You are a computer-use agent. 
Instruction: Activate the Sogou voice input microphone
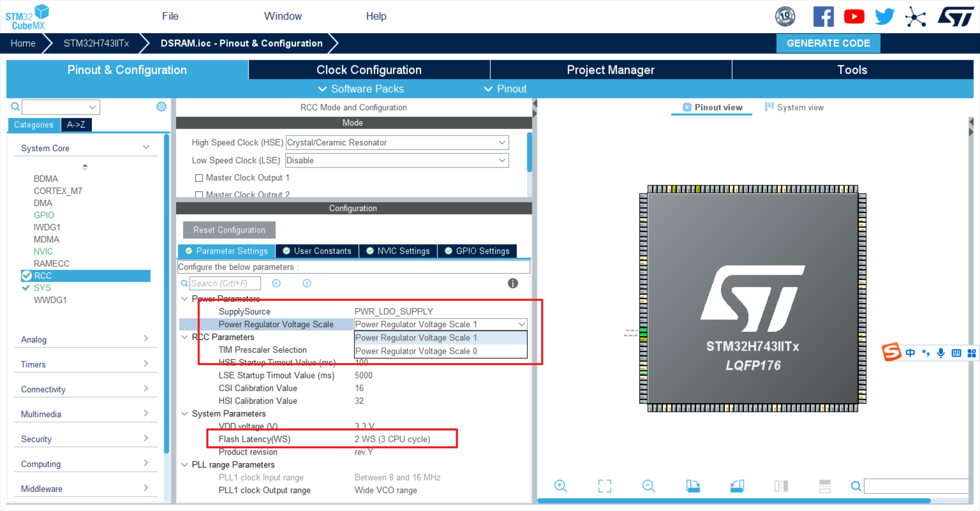coord(941,352)
